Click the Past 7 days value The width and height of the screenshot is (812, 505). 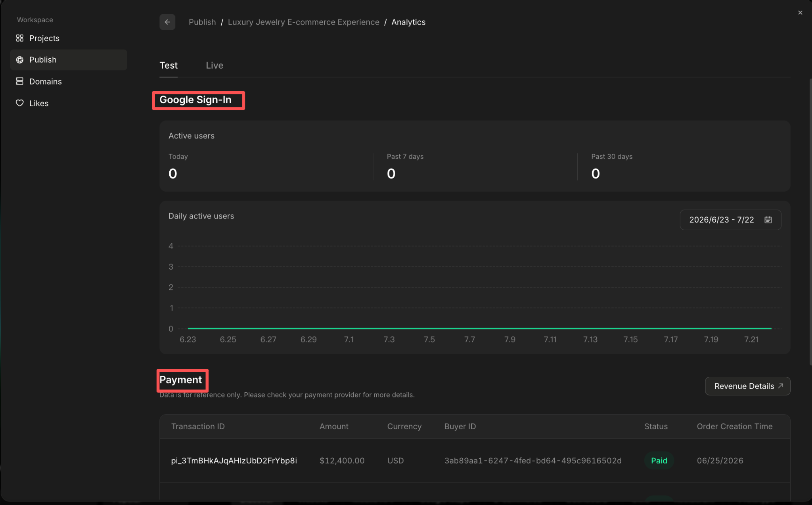point(391,174)
